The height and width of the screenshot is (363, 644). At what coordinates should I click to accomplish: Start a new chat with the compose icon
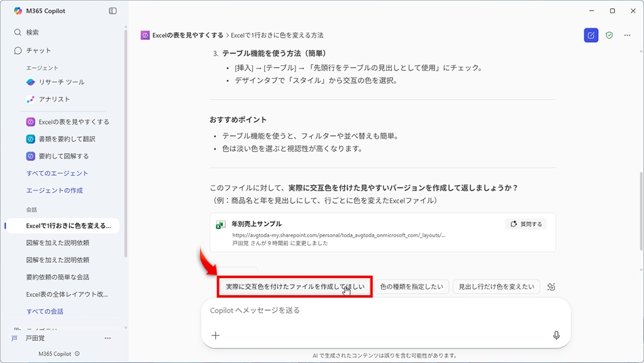click(591, 35)
